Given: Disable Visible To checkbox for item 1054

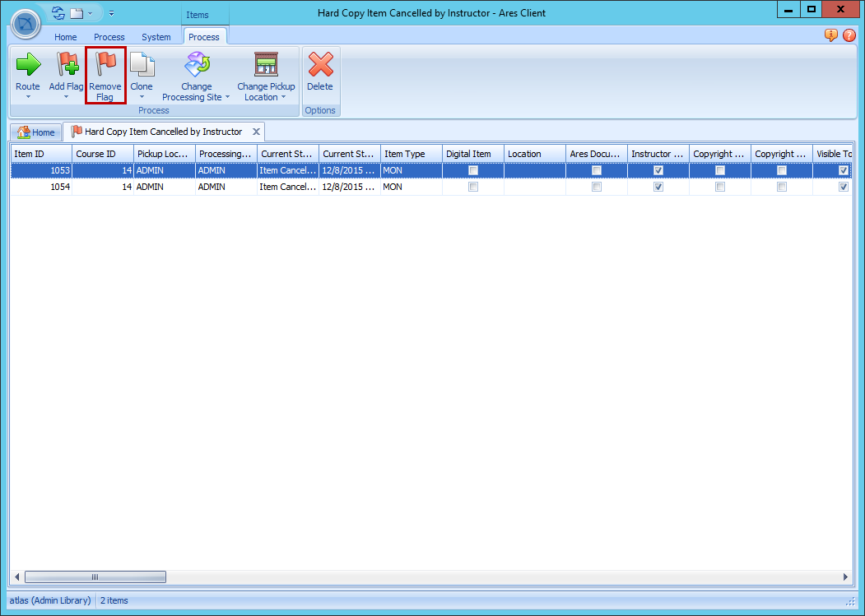Looking at the screenshot, I should click(x=843, y=187).
